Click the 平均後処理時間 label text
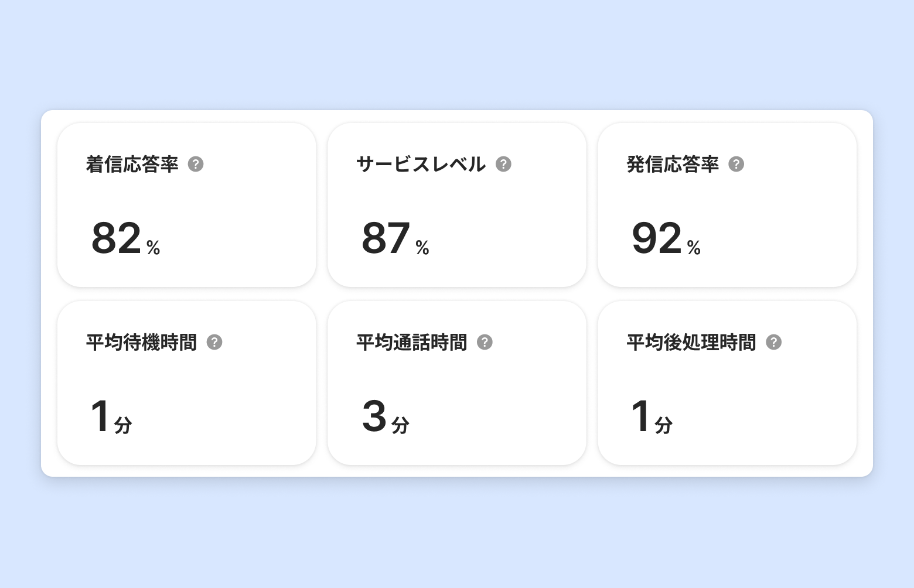This screenshot has width=914, height=588. point(691,343)
